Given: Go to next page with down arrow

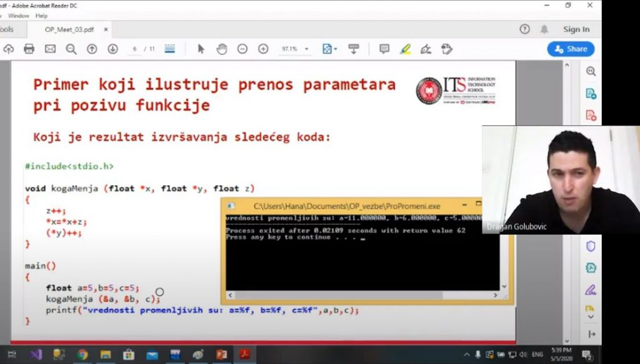Looking at the screenshot, I should [112, 49].
